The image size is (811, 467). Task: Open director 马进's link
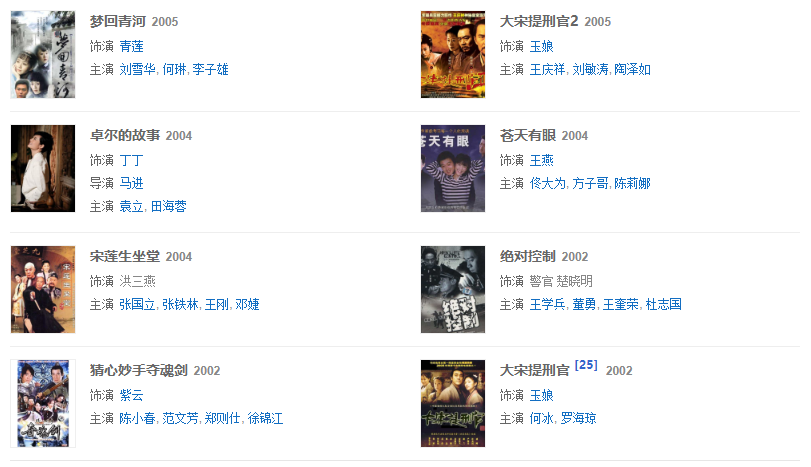pos(131,183)
